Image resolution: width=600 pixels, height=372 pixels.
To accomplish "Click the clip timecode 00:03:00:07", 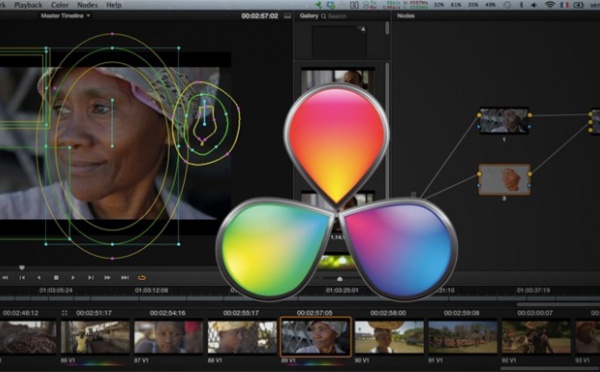I will pyautogui.click(x=535, y=313).
